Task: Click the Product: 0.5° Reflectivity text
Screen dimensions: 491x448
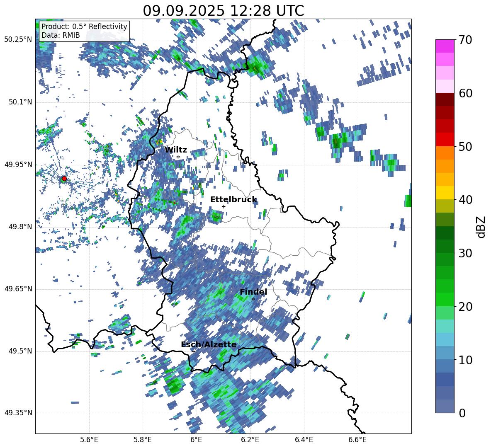Action: click(x=84, y=26)
